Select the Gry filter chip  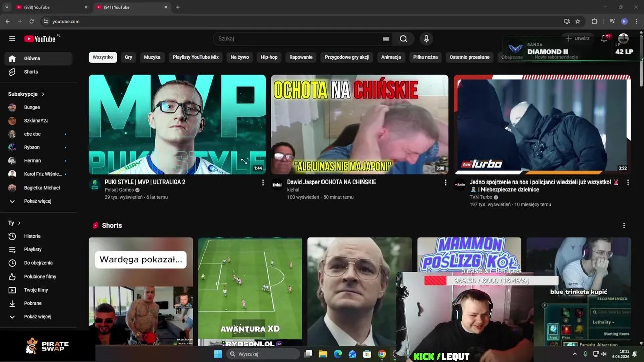128,57
